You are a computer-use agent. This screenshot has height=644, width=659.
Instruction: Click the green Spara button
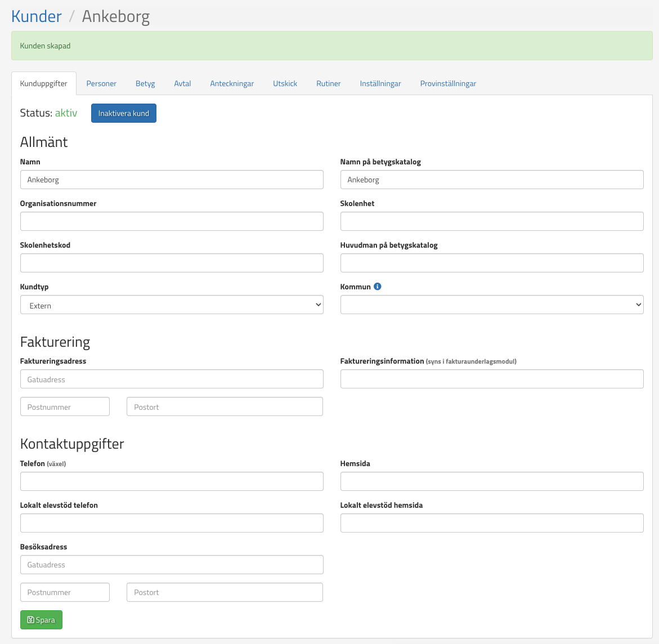[x=41, y=620]
